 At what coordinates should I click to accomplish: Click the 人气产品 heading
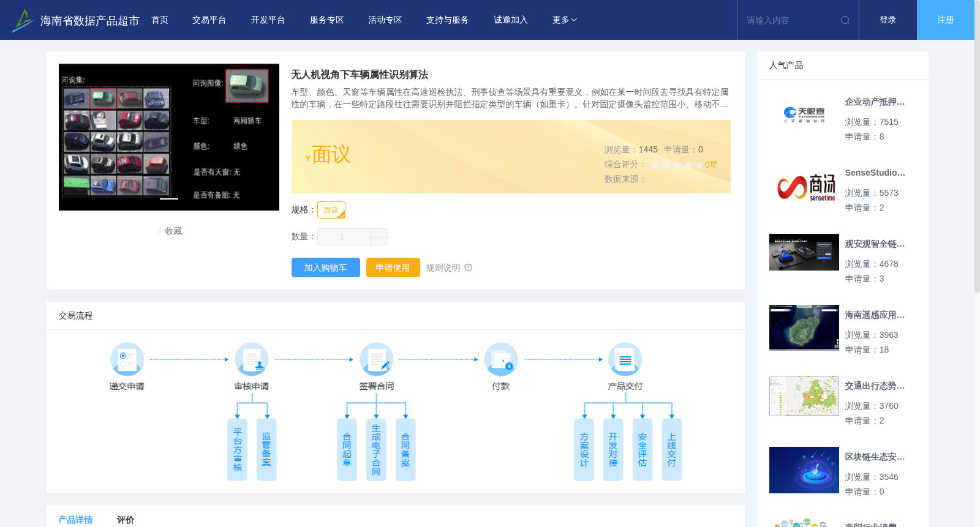[x=786, y=65]
